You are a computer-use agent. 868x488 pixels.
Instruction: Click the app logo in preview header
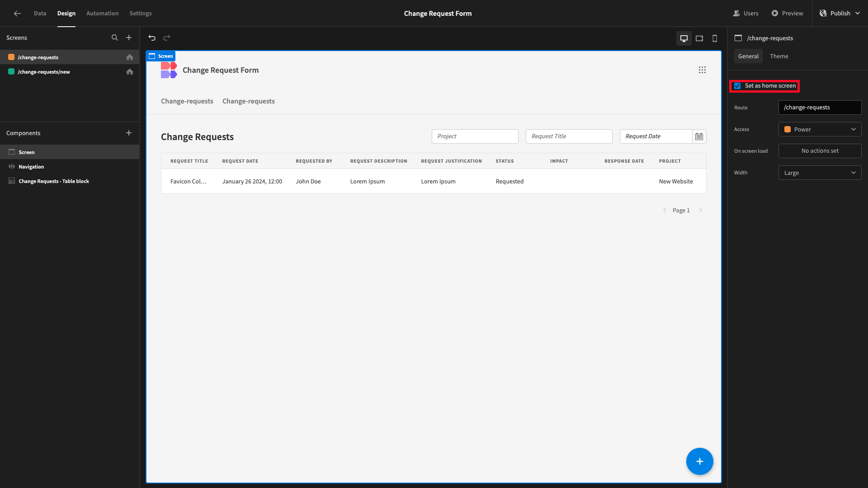point(169,70)
